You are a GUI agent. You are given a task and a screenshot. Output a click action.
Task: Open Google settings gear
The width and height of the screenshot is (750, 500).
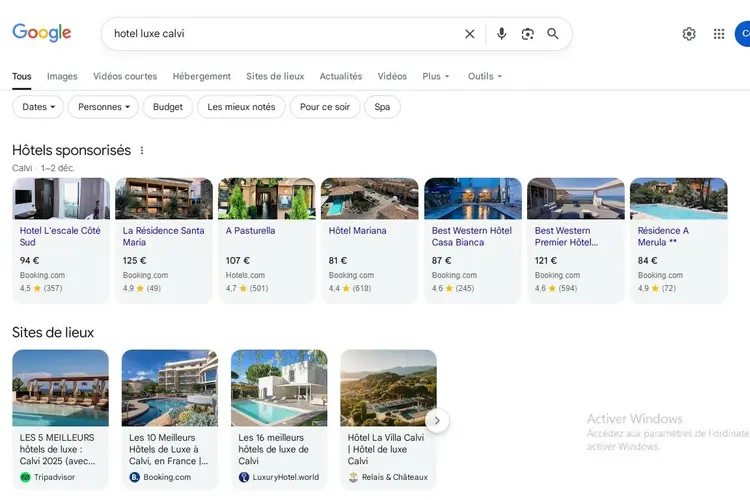[x=689, y=34]
